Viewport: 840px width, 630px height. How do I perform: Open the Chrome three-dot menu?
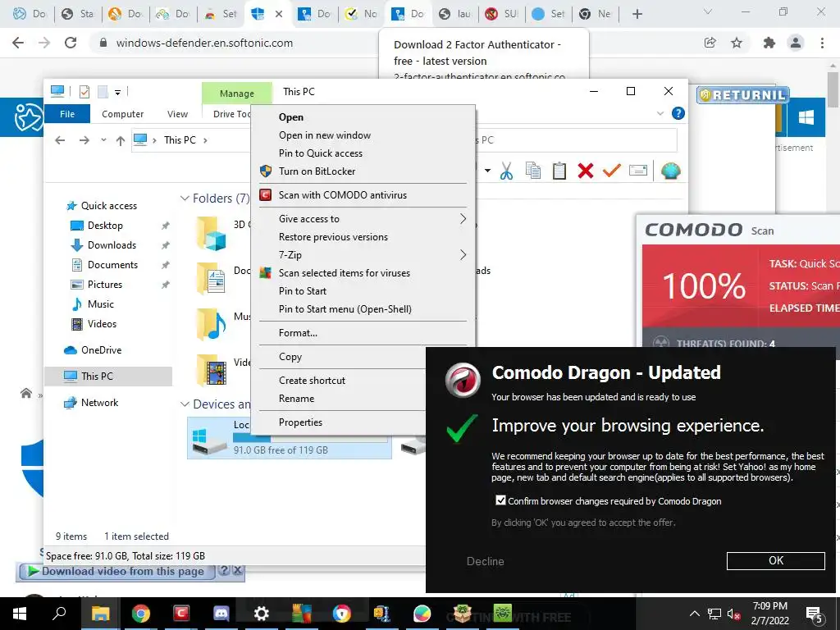[822, 43]
